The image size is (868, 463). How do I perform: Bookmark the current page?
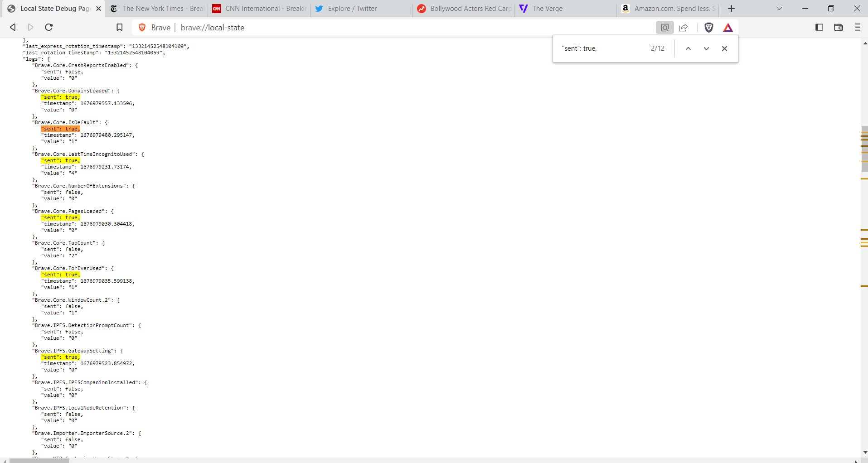[119, 27]
